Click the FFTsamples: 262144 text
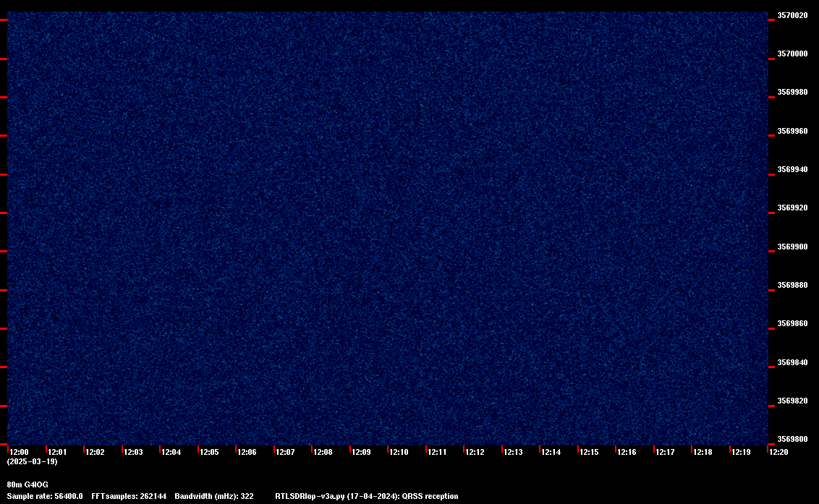The height and width of the screenshot is (504, 819). pyautogui.click(x=129, y=496)
